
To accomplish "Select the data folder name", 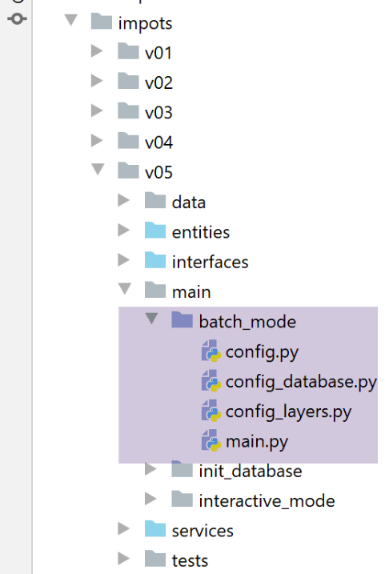I will (x=189, y=202).
